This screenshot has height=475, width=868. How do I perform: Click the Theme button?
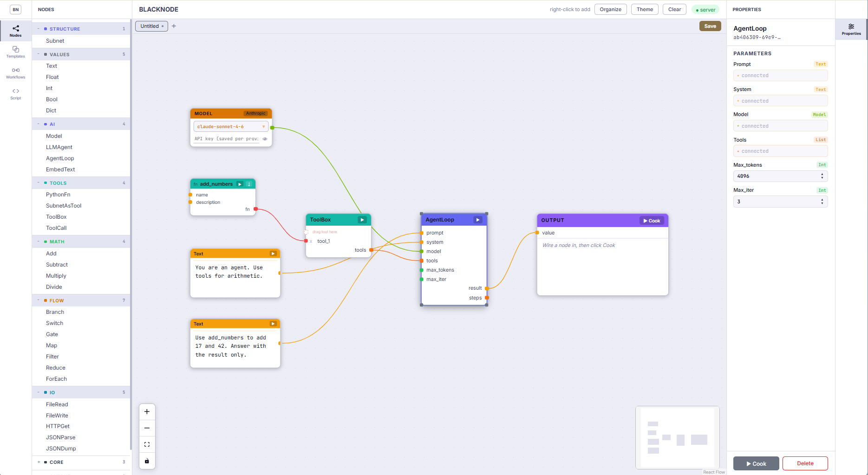point(645,9)
